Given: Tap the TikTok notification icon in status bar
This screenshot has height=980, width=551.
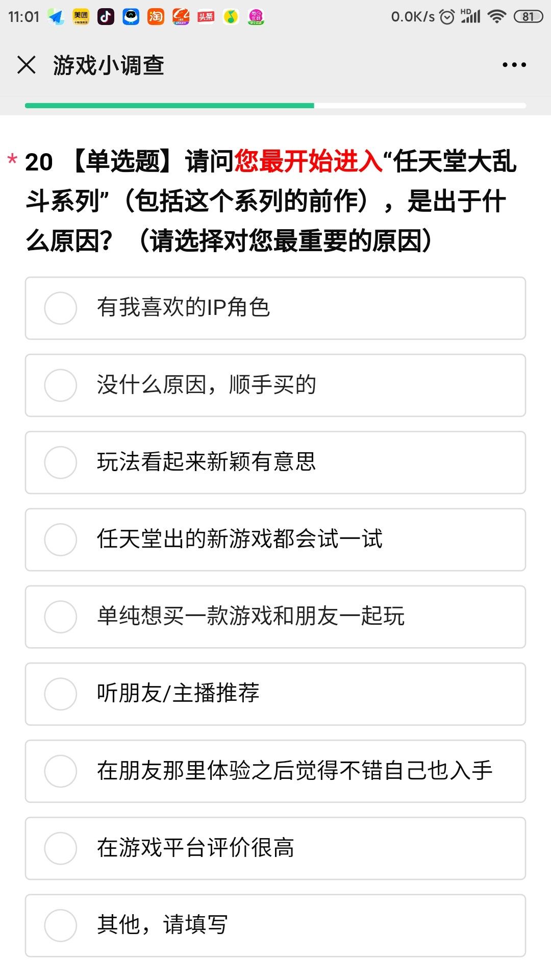Looking at the screenshot, I should click(x=106, y=17).
